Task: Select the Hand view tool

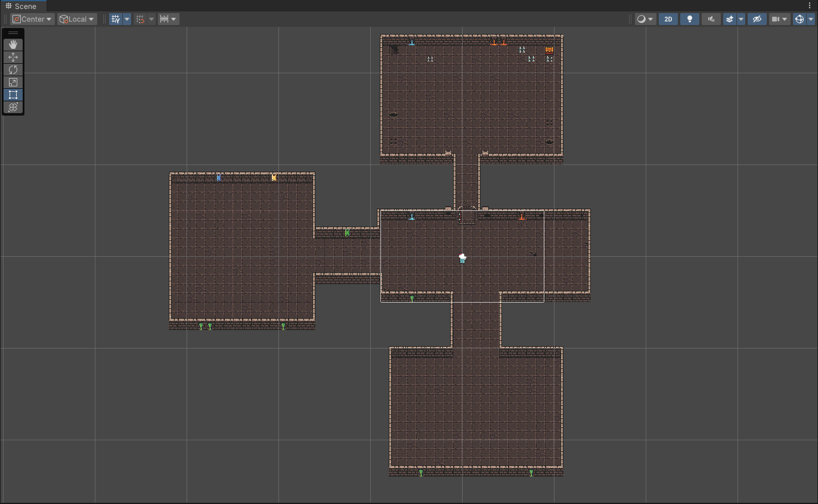Action: 13,45
